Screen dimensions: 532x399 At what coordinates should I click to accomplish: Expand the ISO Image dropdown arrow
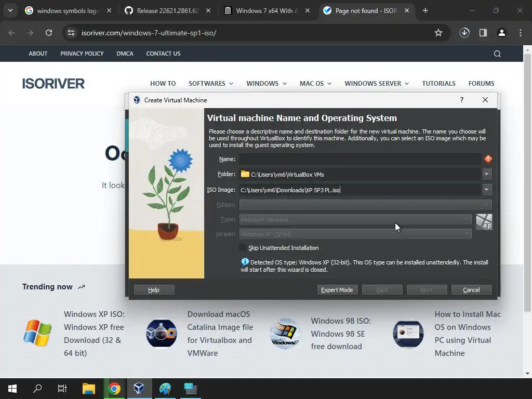tap(486, 190)
